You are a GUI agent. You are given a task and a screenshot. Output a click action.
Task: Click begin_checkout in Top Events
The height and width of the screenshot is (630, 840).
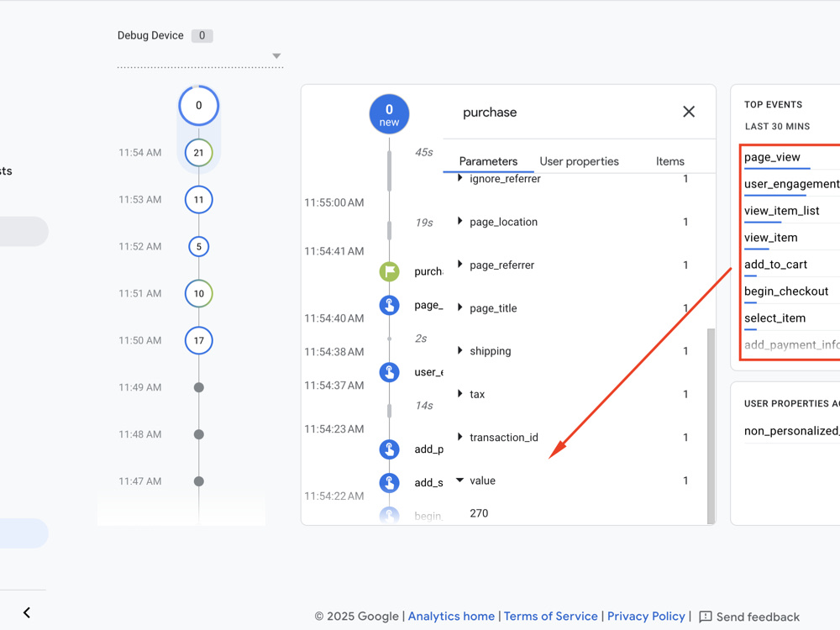(x=786, y=291)
